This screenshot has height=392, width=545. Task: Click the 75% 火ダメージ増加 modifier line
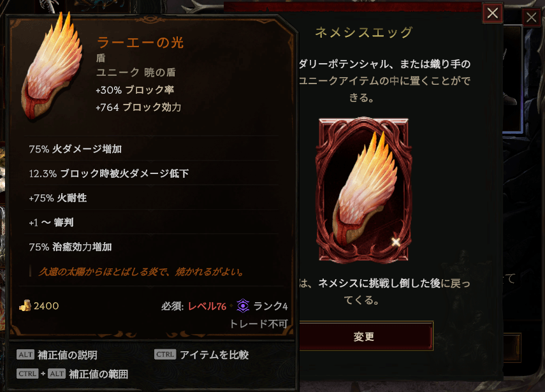click(x=75, y=149)
